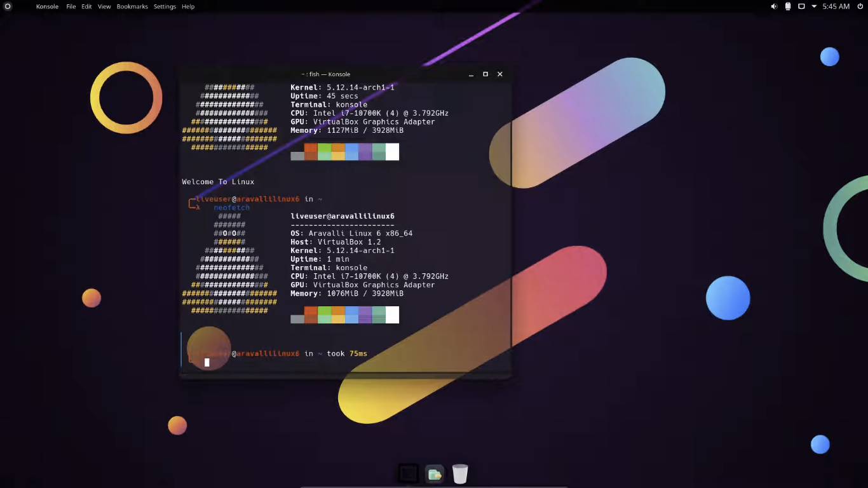Image resolution: width=868 pixels, height=488 pixels.
Task: Click the "Welcome To Linux" text
Action: click(x=218, y=182)
